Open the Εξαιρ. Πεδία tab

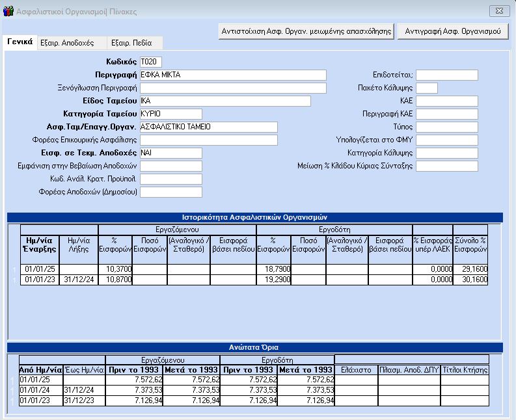[131, 43]
